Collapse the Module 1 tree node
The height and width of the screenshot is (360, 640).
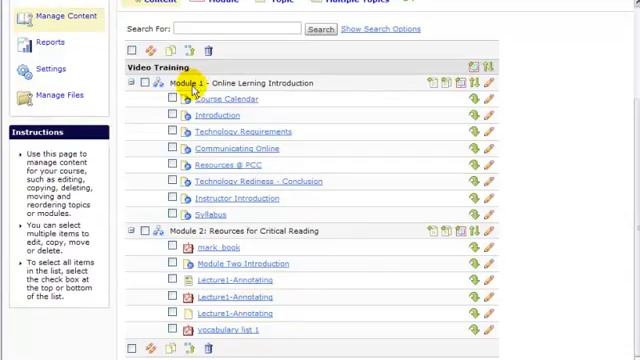click(131, 82)
